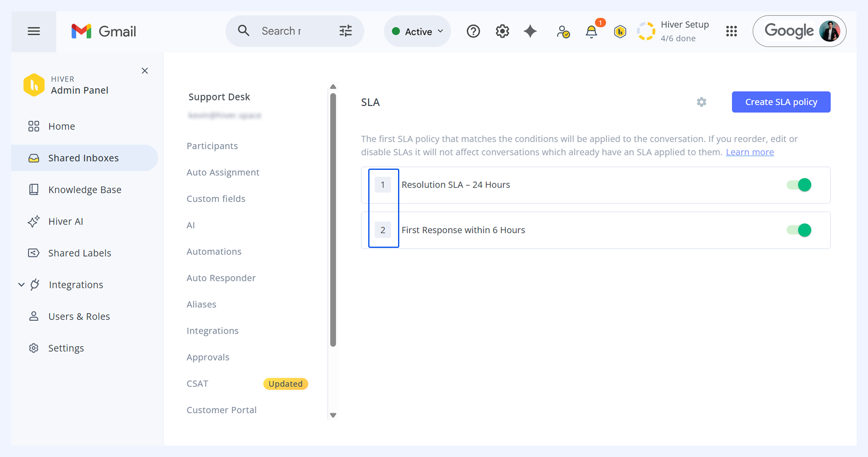Click the Updated badge next to CSAT
This screenshot has width=868, height=457.
click(x=285, y=384)
